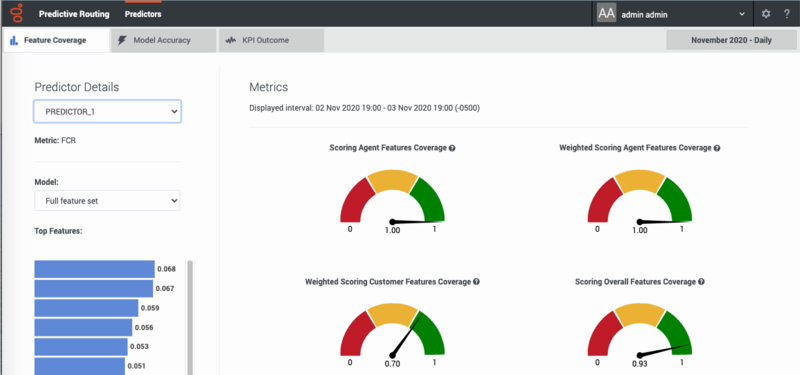Open the settings gear icon
The width and height of the screenshot is (800, 375).
point(766,14)
